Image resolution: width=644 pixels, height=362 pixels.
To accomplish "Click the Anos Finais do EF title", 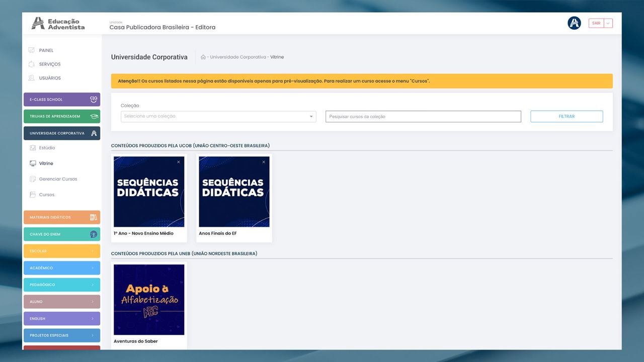I will 218,233.
